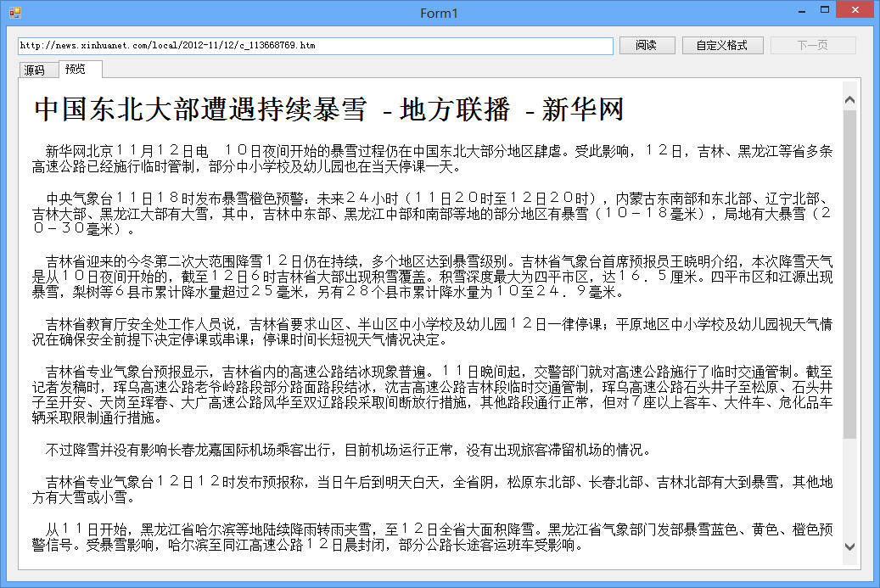
Task: Click the paragraph starting 吉林省专业气象台12日12时
Action: point(432,490)
